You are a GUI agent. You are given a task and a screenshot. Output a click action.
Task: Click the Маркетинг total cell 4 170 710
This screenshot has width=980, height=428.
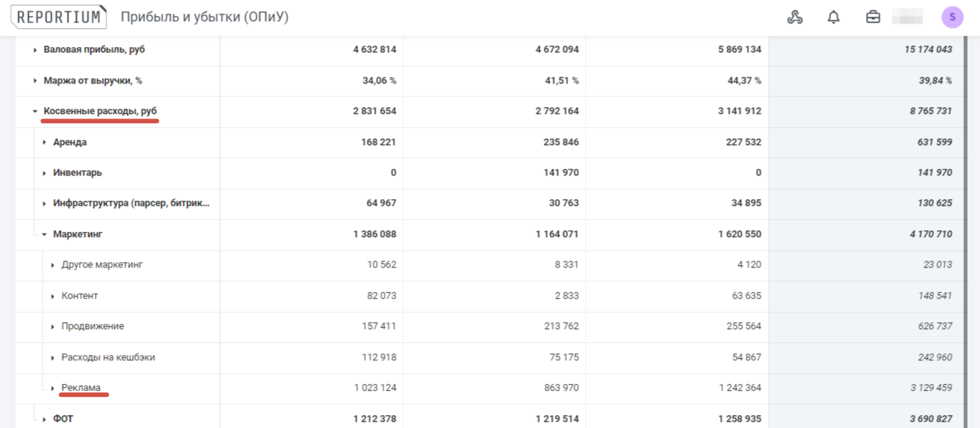click(x=931, y=234)
